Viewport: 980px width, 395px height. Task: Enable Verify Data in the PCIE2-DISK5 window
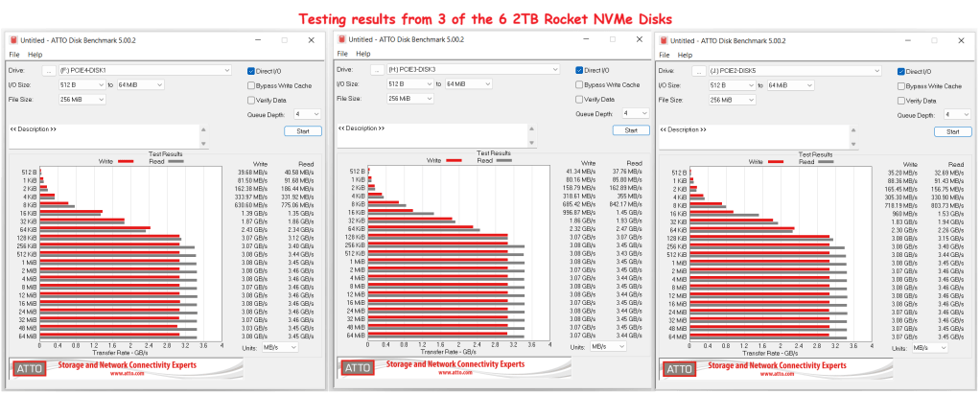tap(900, 101)
